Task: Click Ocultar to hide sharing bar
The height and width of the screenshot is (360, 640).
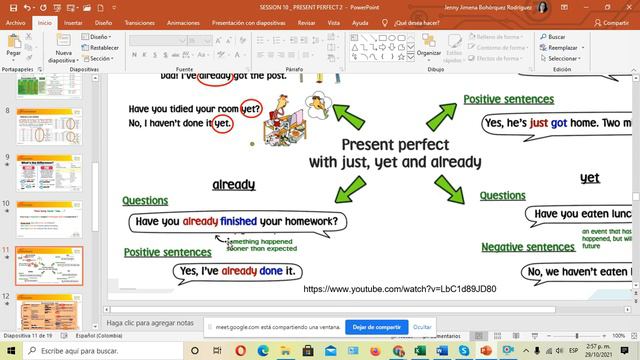Action: (422, 327)
